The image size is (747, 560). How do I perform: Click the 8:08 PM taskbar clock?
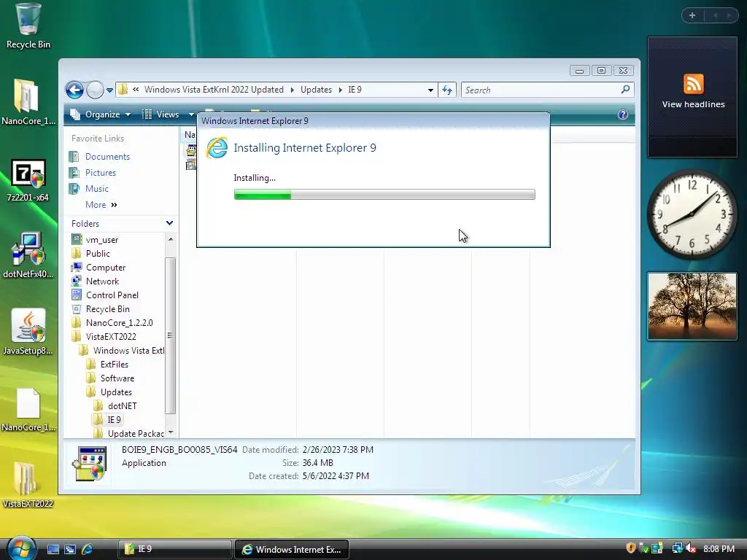pyautogui.click(x=719, y=548)
